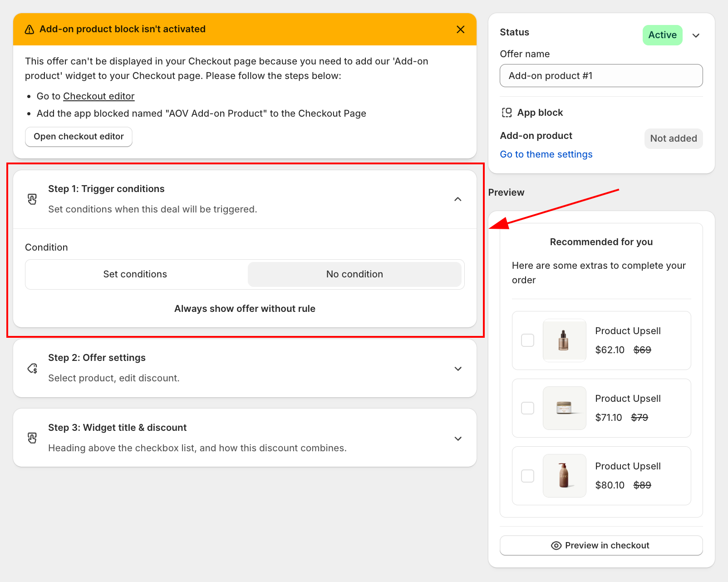Screen dimensions: 728x582
Task: Click the eye icon in Preview in checkout
Action: (x=556, y=546)
